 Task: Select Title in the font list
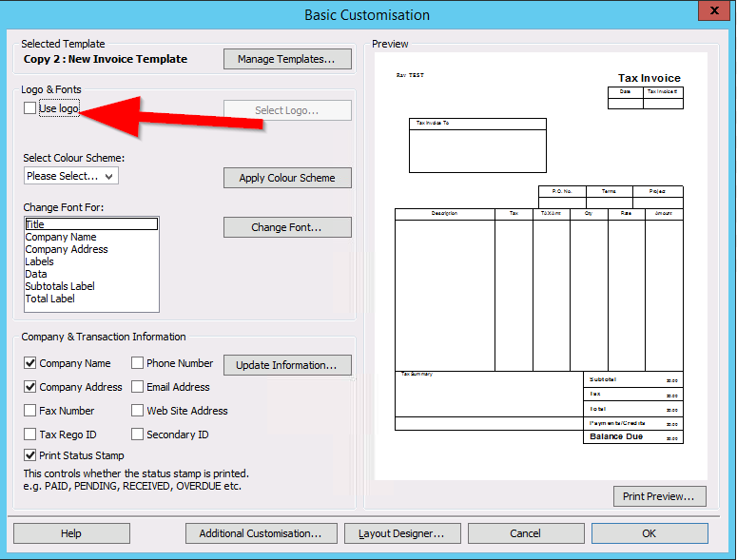91,224
